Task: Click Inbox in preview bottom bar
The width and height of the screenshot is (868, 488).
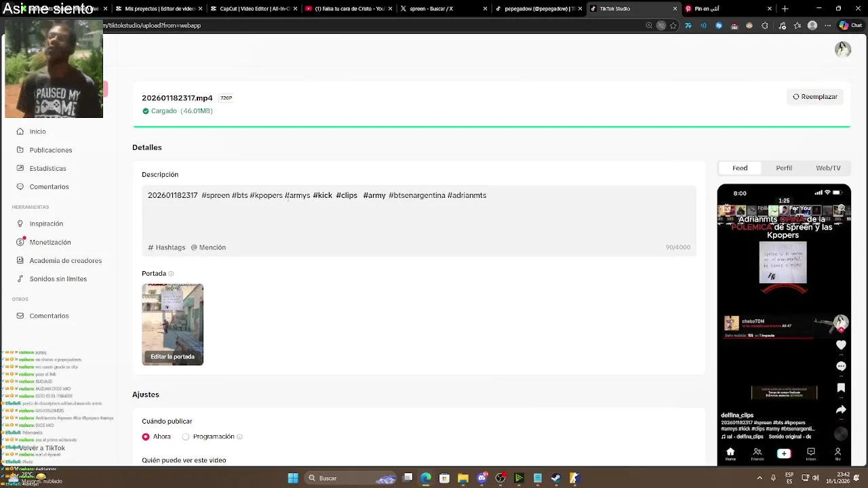Action: (810, 454)
